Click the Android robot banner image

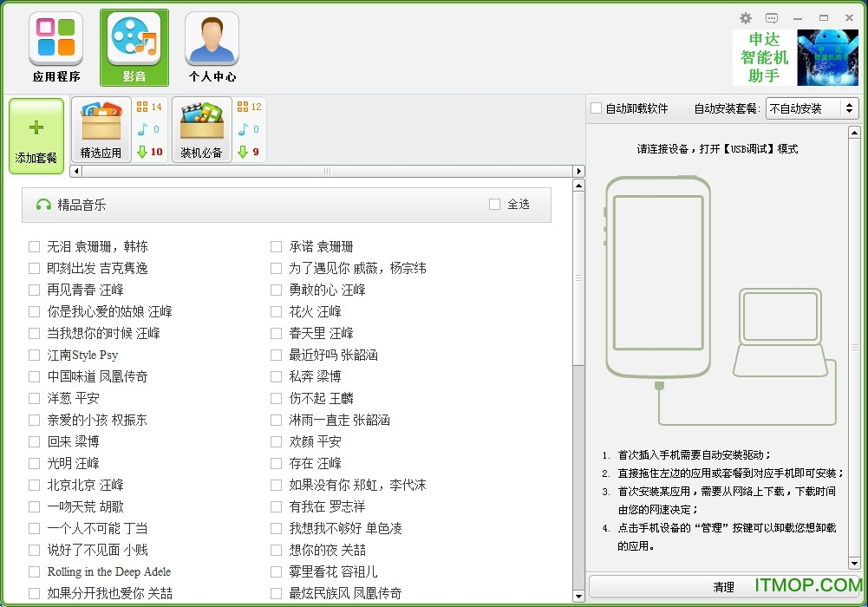[827, 58]
